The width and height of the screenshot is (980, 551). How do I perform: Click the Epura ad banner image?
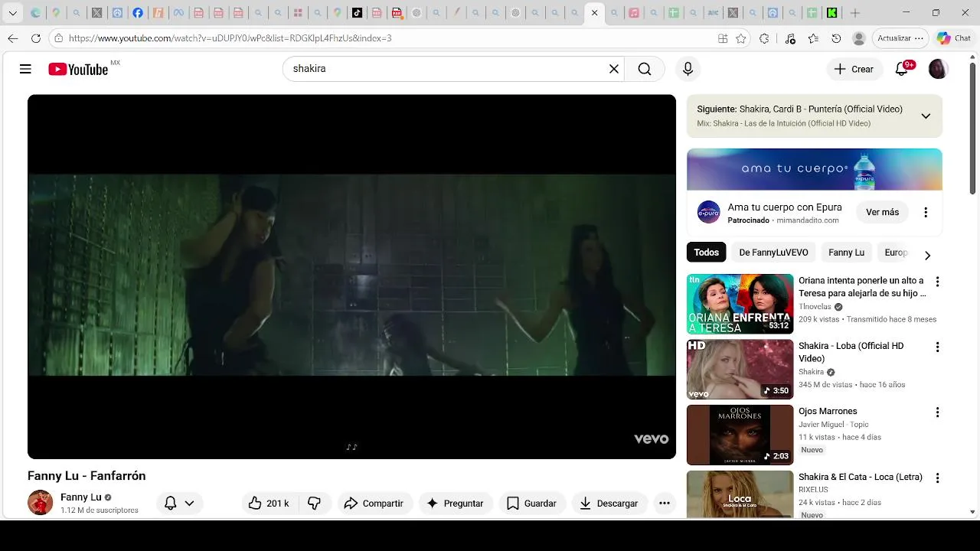click(x=814, y=169)
